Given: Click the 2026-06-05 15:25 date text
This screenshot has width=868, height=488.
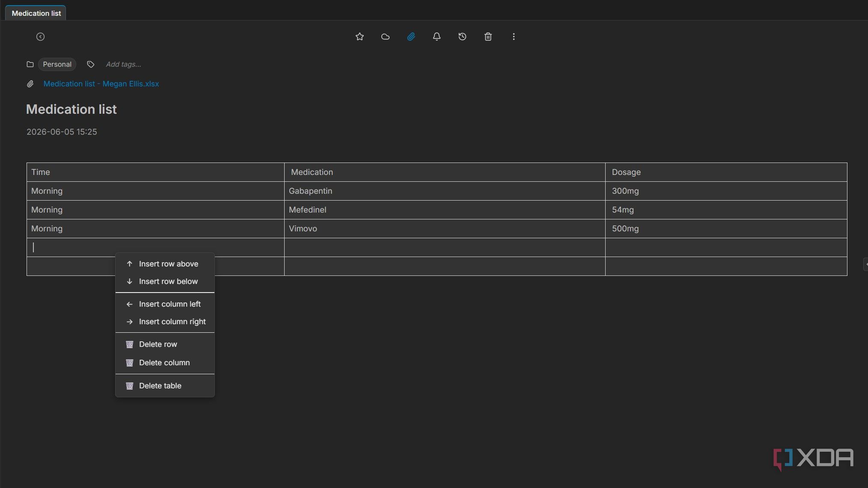Looking at the screenshot, I should [x=62, y=132].
